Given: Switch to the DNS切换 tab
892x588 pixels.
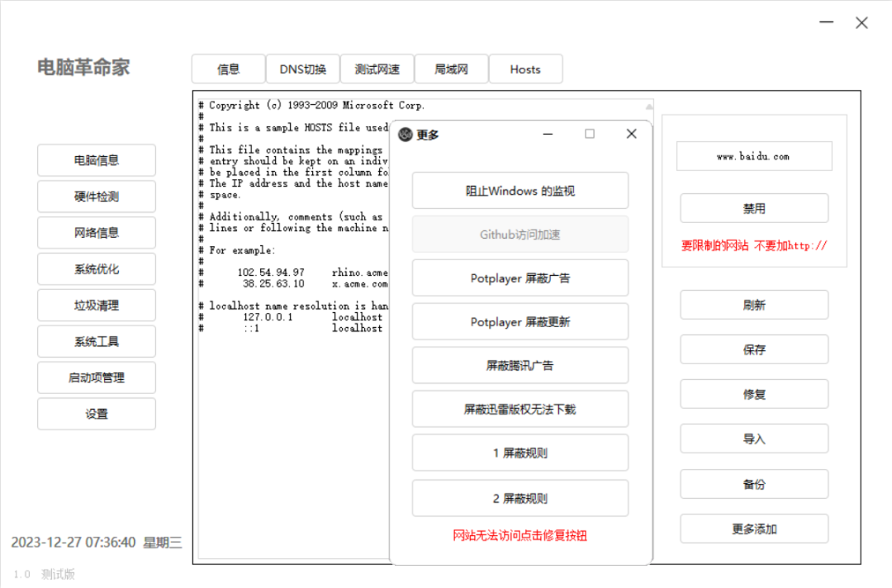Looking at the screenshot, I should (x=302, y=69).
